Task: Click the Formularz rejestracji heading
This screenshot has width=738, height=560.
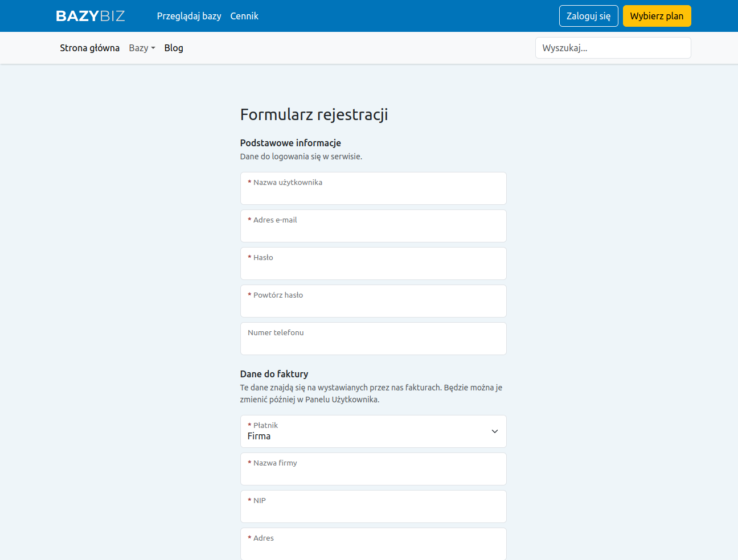Action: [x=314, y=114]
